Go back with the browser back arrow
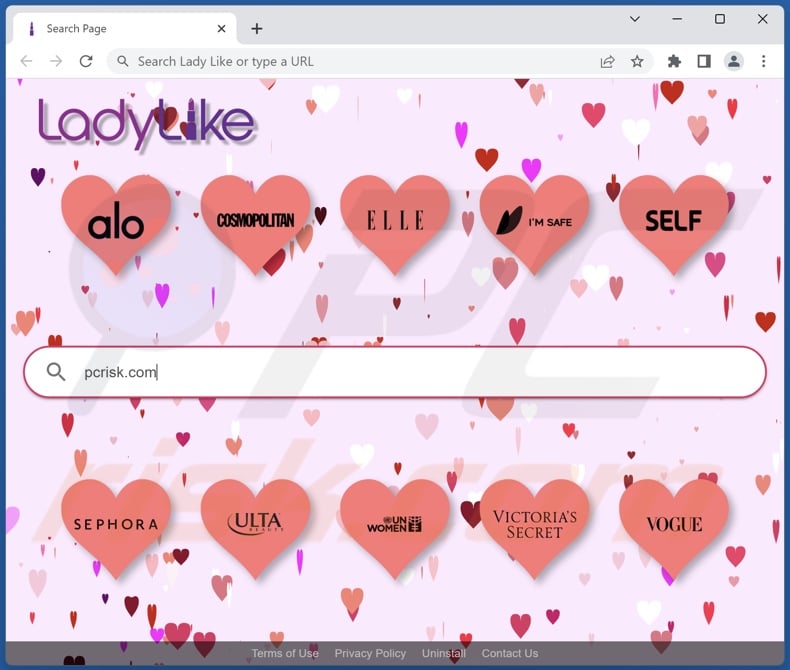790x670 pixels. click(26, 61)
